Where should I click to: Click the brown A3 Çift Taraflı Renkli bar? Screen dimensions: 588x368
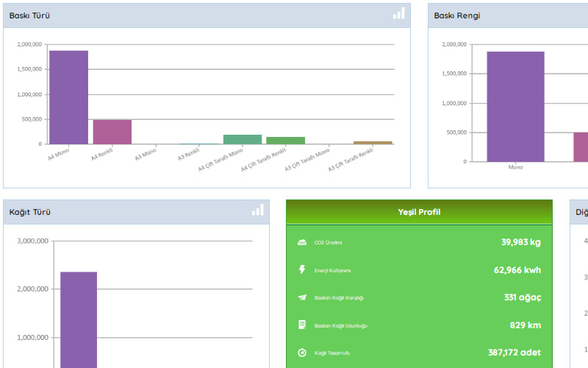[373, 142]
